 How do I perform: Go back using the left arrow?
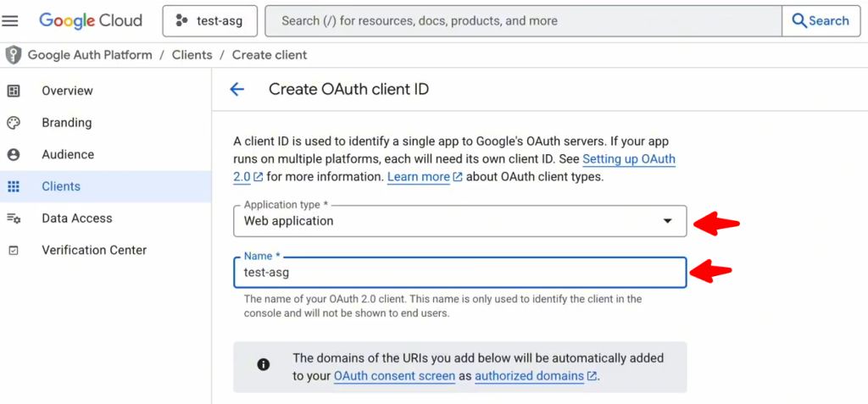click(237, 89)
